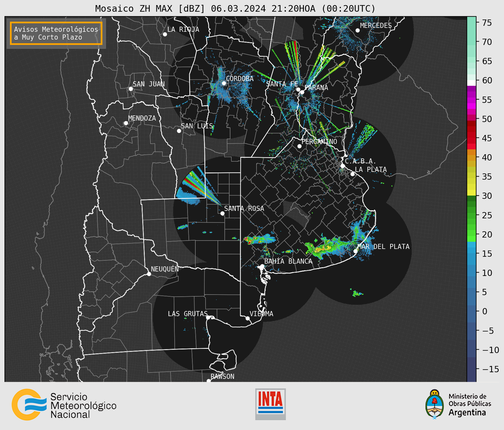Click the Ministerio de Obras Públicas Argentina text
504x430 pixels.
[x=470, y=405]
